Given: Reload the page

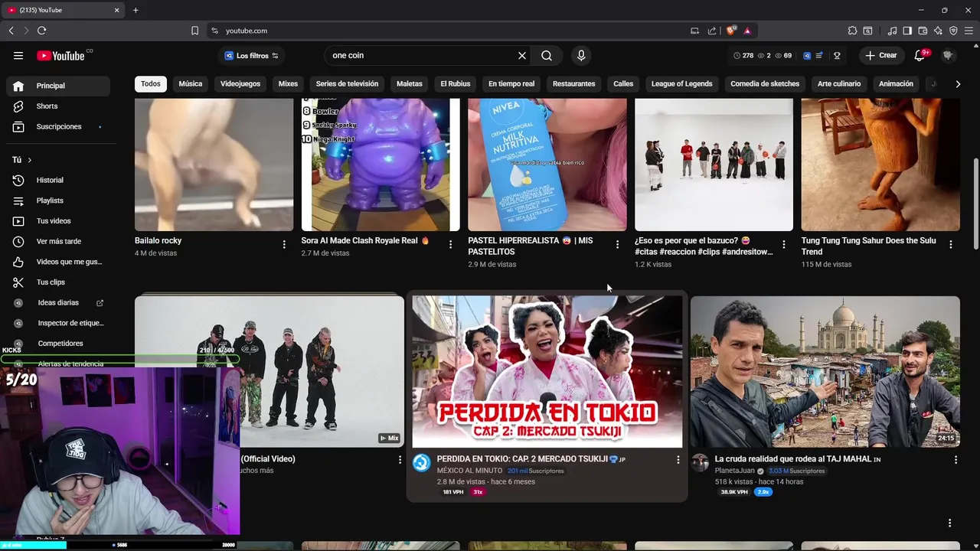Looking at the screenshot, I should [41, 31].
